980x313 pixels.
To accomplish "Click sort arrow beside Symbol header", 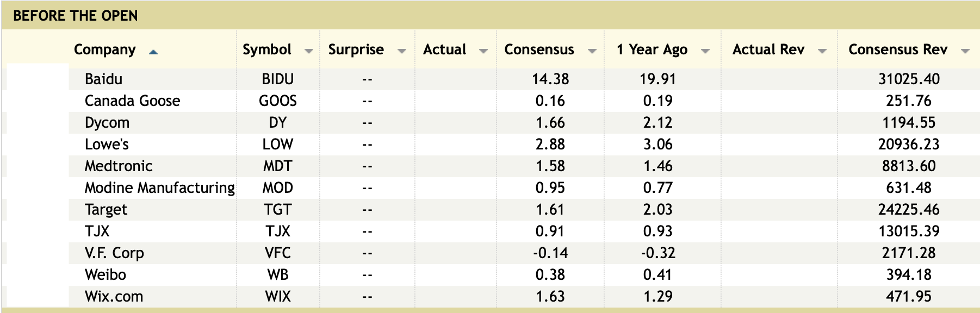I will pyautogui.click(x=308, y=51).
